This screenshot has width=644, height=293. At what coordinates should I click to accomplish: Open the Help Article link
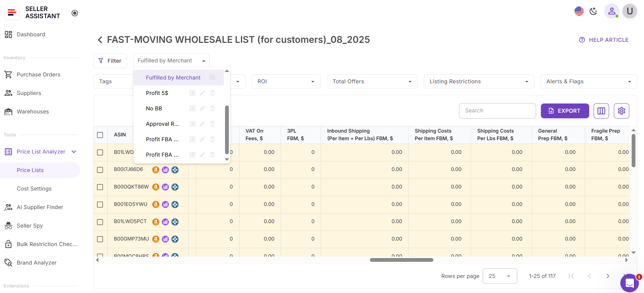(x=604, y=40)
